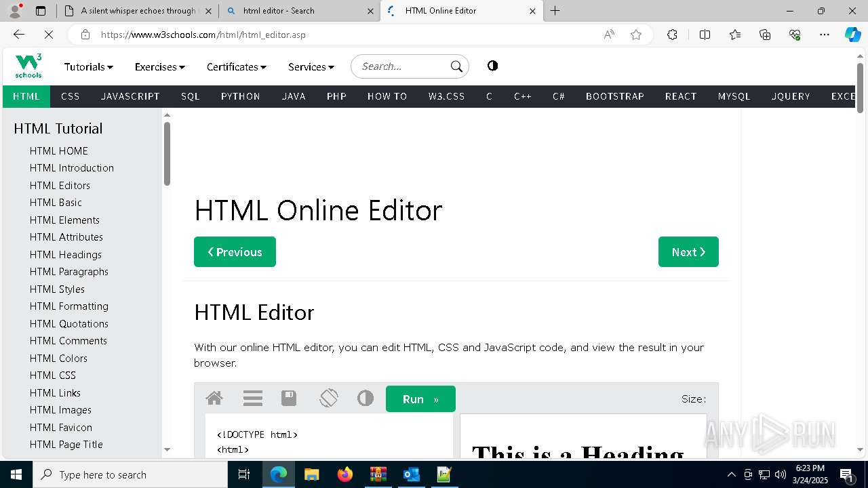Image resolution: width=868 pixels, height=488 pixels.
Task: Open HTML Quotations sidebar link
Action: click(x=69, y=323)
